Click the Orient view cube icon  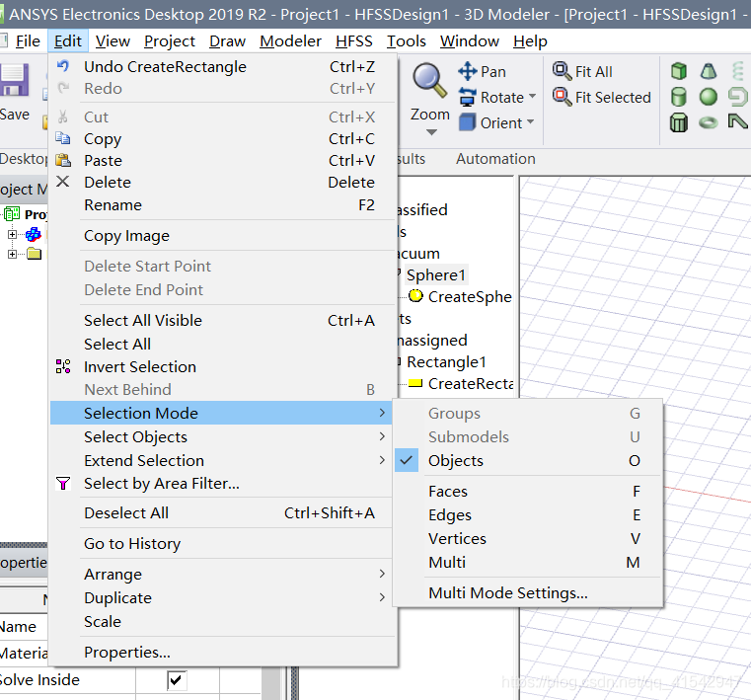(x=468, y=122)
